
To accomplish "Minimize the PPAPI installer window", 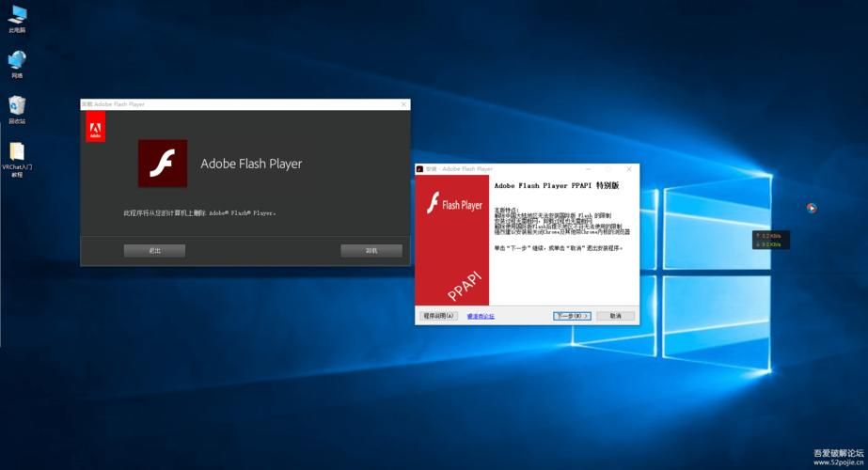I will tap(608, 169).
